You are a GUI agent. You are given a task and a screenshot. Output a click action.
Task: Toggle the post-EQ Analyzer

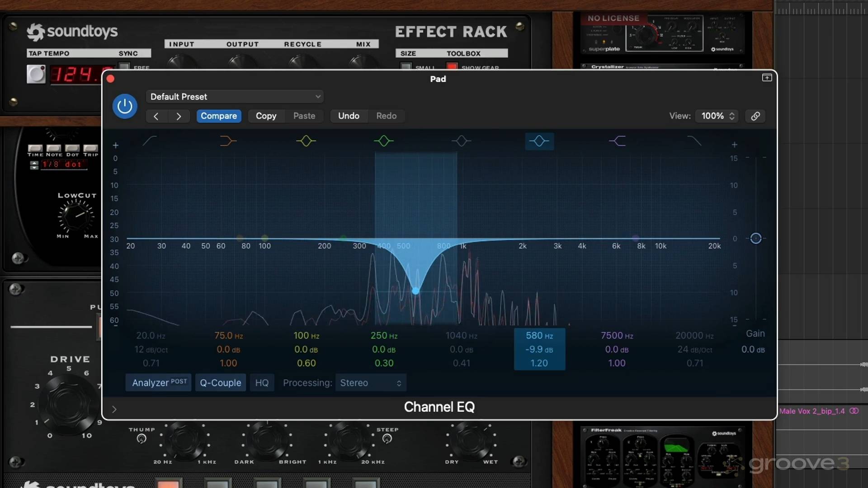click(158, 383)
